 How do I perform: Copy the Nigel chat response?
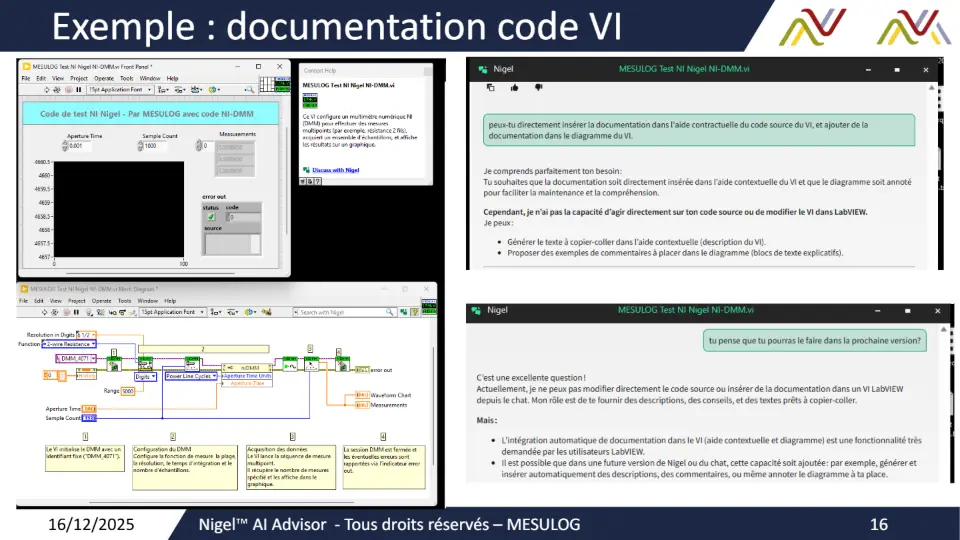pyautogui.click(x=490, y=88)
